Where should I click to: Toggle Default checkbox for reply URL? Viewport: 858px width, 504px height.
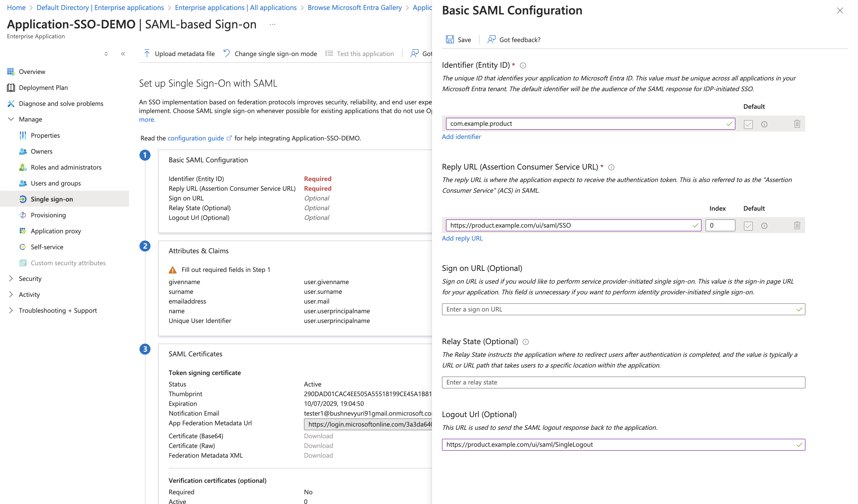tap(748, 226)
